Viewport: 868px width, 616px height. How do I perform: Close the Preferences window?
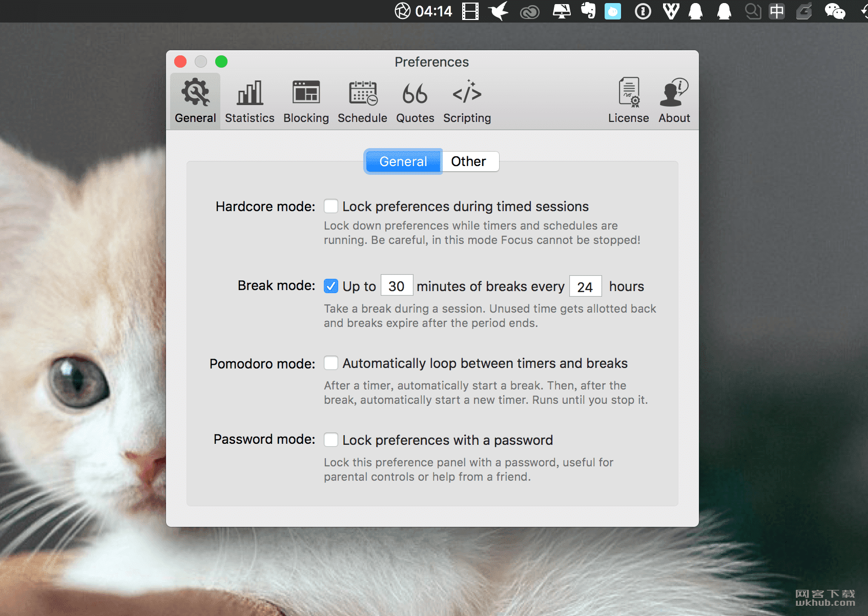click(x=180, y=61)
